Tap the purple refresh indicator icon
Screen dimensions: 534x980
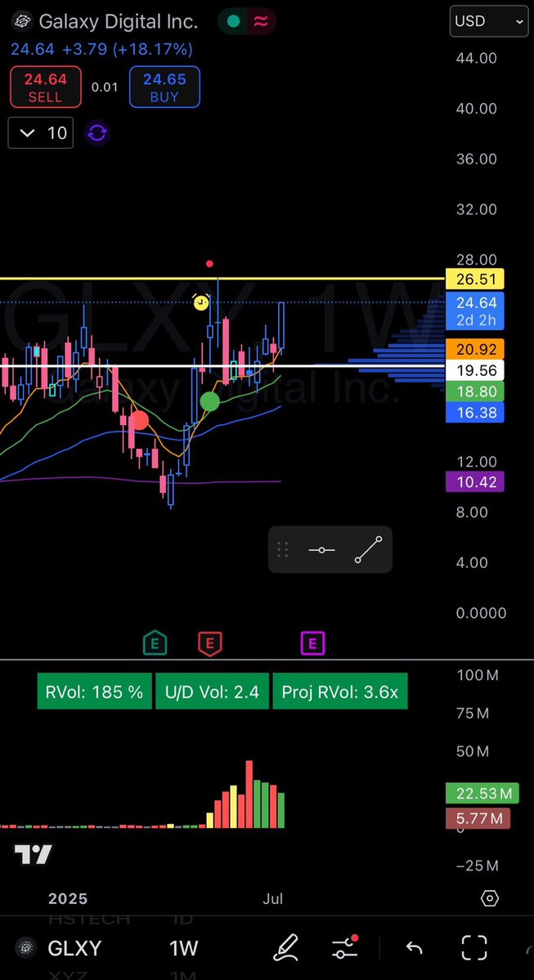[x=97, y=132]
